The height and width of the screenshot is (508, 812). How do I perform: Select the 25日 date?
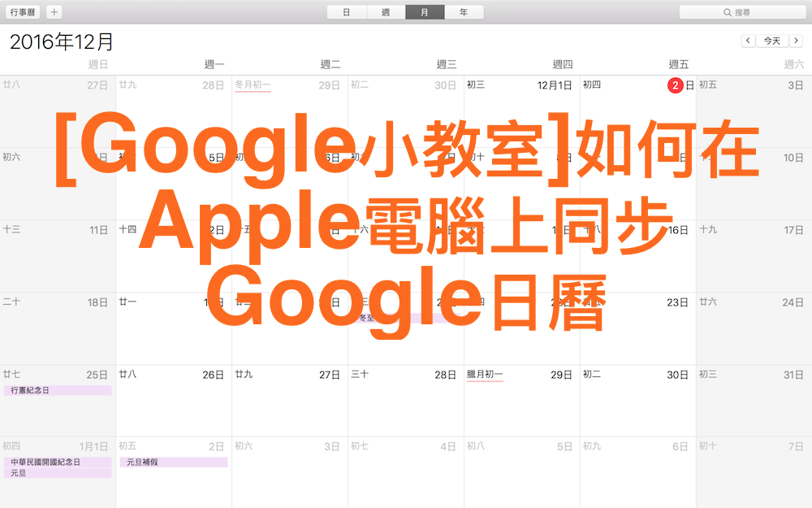tap(97, 374)
